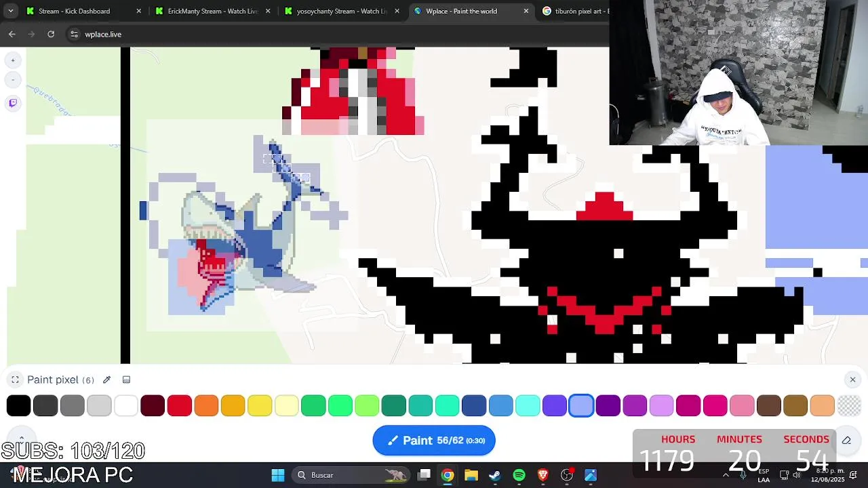Pick the red color swatch
The image size is (868, 488).
(180, 405)
